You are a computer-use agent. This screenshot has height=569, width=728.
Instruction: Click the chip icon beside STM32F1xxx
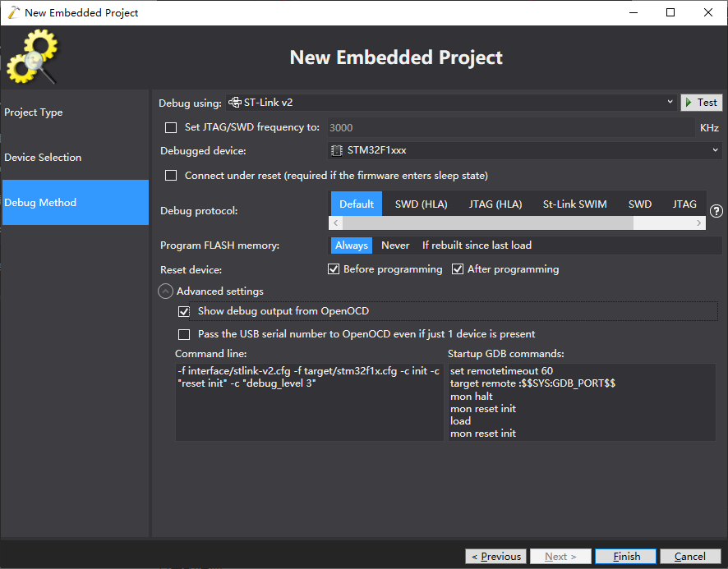pyautogui.click(x=337, y=150)
